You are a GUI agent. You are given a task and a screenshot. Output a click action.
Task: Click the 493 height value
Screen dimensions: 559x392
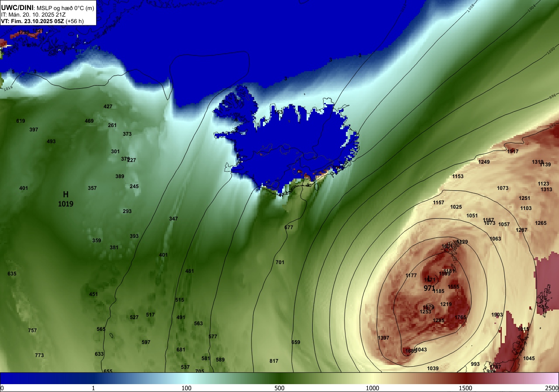(x=51, y=141)
